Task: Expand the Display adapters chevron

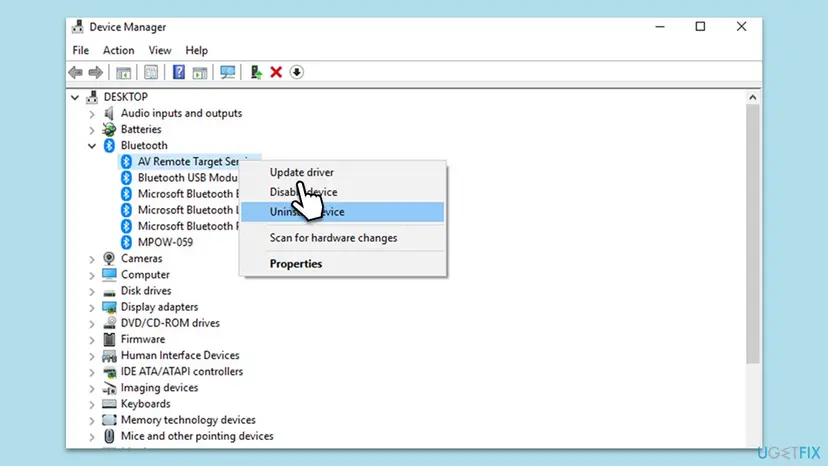Action: (x=92, y=307)
